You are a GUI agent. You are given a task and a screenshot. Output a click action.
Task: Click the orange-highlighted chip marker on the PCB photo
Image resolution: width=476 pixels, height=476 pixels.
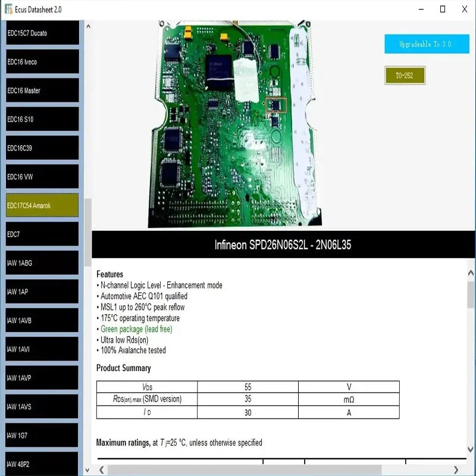(277, 106)
